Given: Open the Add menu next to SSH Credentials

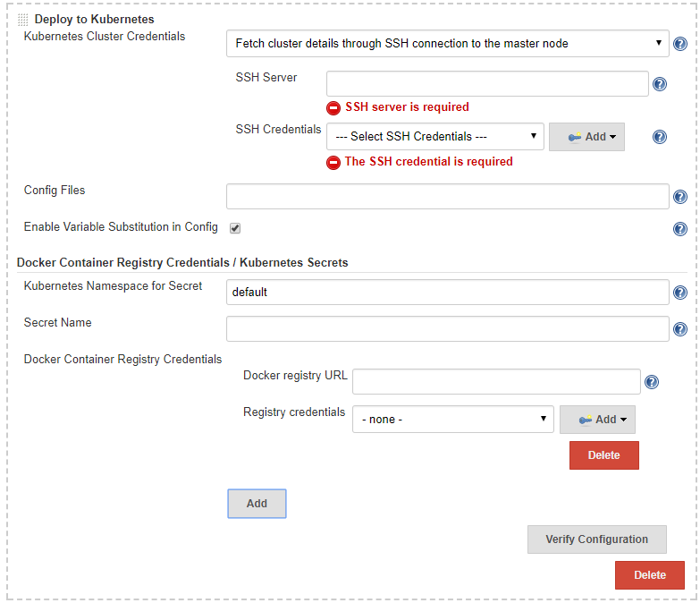Looking at the screenshot, I should click(586, 137).
